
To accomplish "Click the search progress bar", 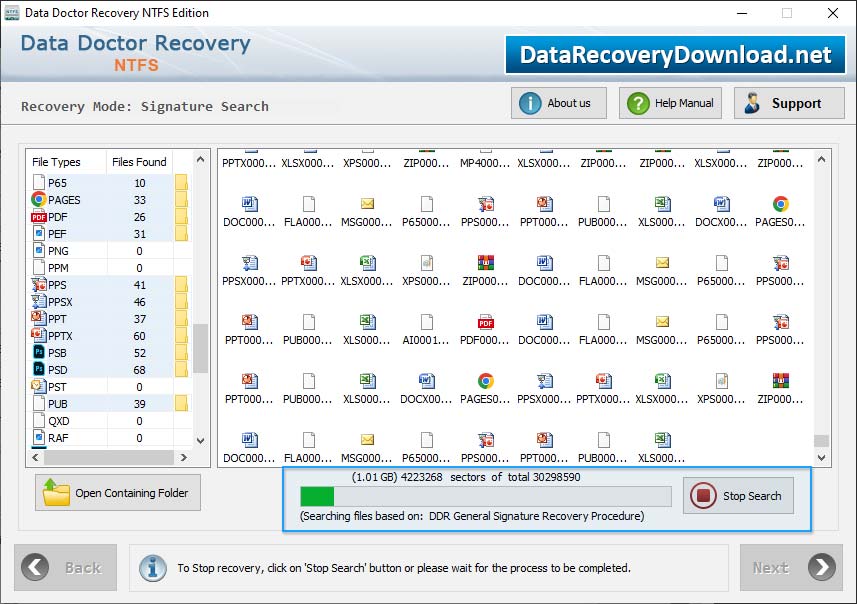I will tap(485, 496).
